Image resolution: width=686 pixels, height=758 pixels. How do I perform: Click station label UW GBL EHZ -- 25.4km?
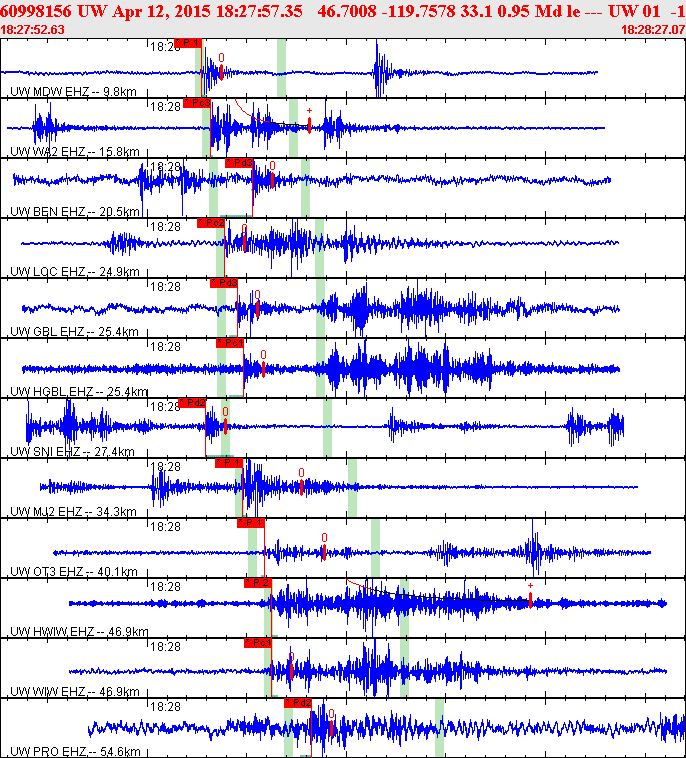(x=74, y=331)
